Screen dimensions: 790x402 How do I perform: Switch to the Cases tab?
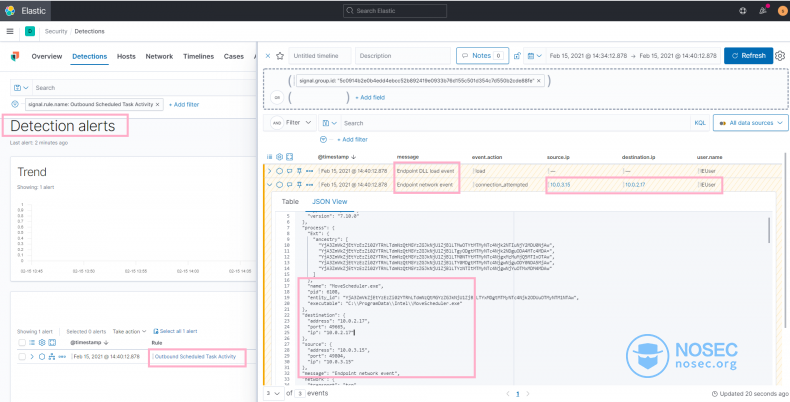click(x=234, y=56)
